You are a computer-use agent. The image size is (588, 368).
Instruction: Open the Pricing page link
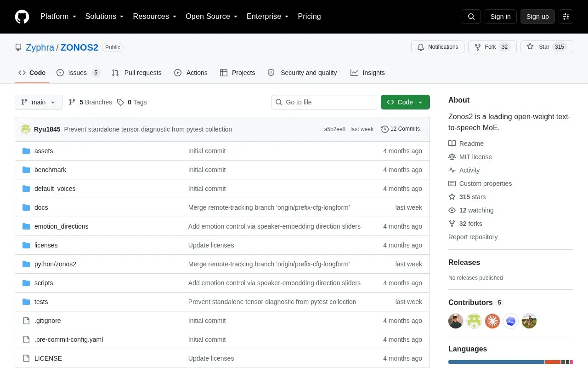[309, 17]
